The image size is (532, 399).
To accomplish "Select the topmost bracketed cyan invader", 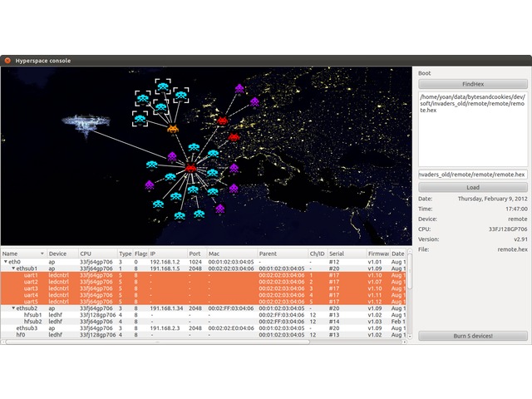I will click(162, 86).
